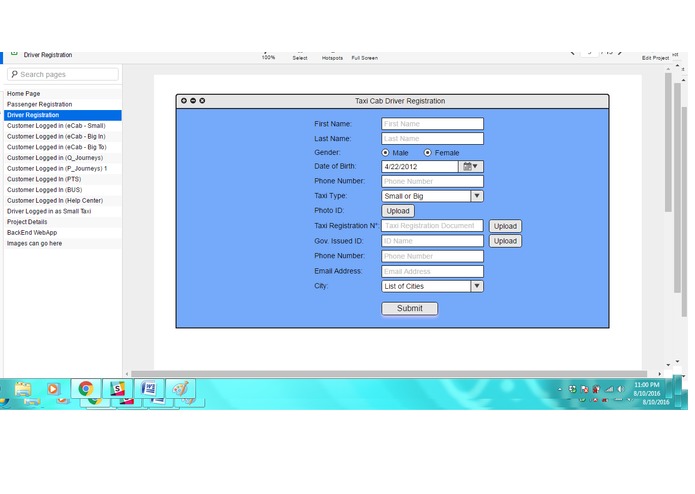Click the horizontal scrollbar under the canvas
This screenshot has height=494, width=695.
click(x=389, y=374)
